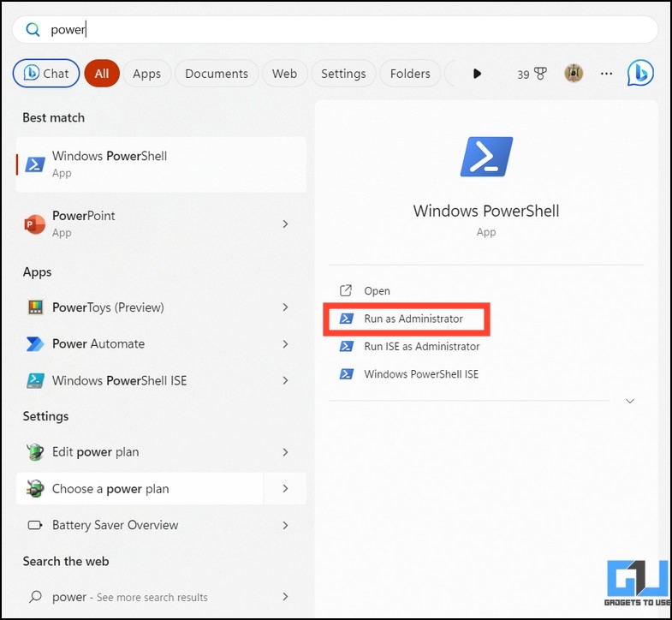This screenshot has width=672, height=620.
Task: Open the three-dots options menu
Action: [606, 74]
